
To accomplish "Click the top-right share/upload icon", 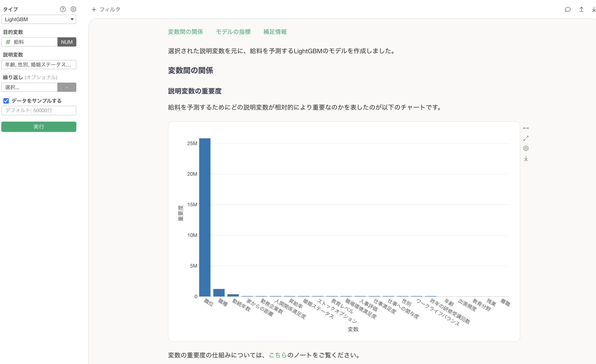I will click(x=581, y=9).
